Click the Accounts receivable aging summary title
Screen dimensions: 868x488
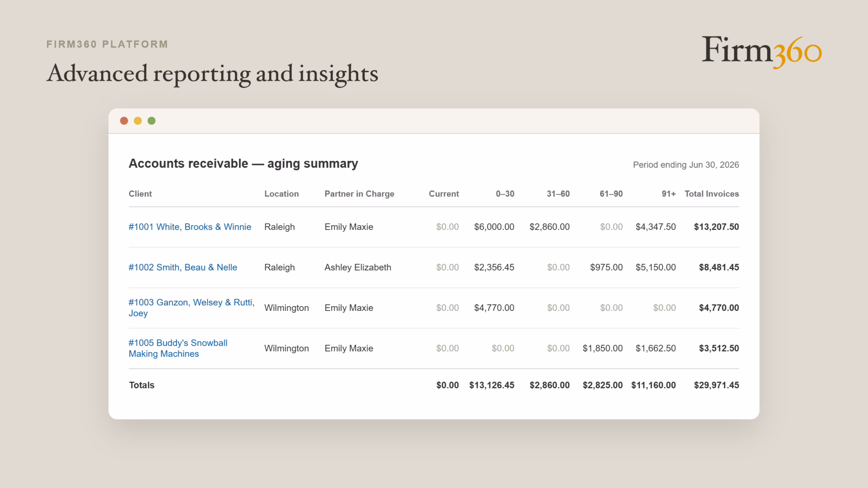point(243,164)
